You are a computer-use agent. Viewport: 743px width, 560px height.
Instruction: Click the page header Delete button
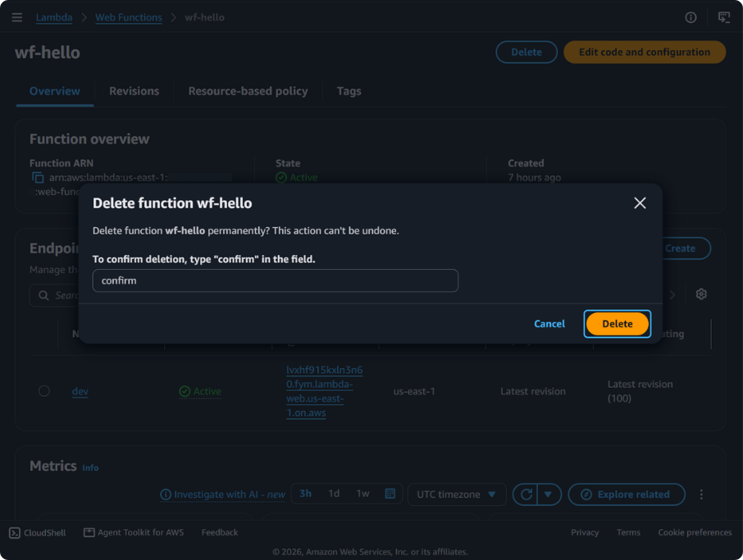click(x=526, y=52)
